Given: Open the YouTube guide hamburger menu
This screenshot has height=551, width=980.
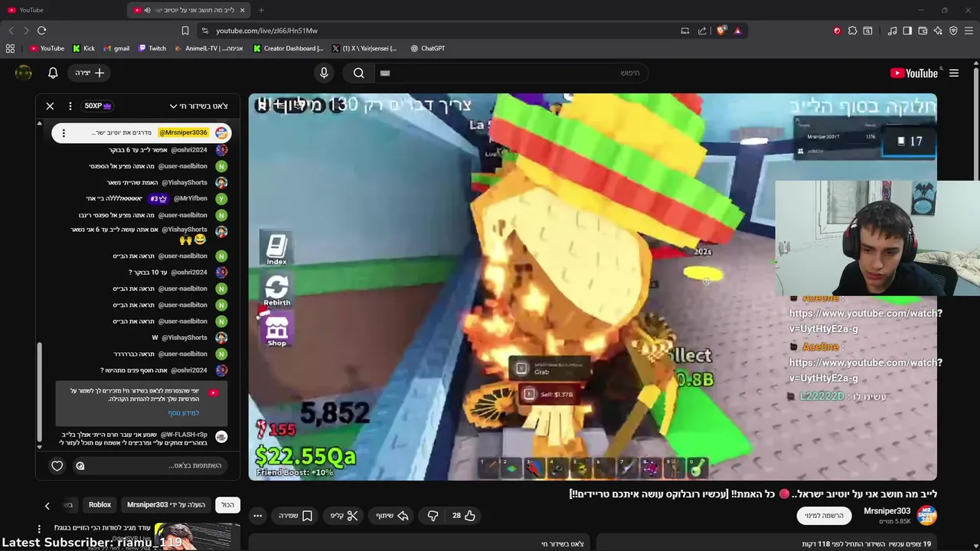Looking at the screenshot, I should [954, 73].
